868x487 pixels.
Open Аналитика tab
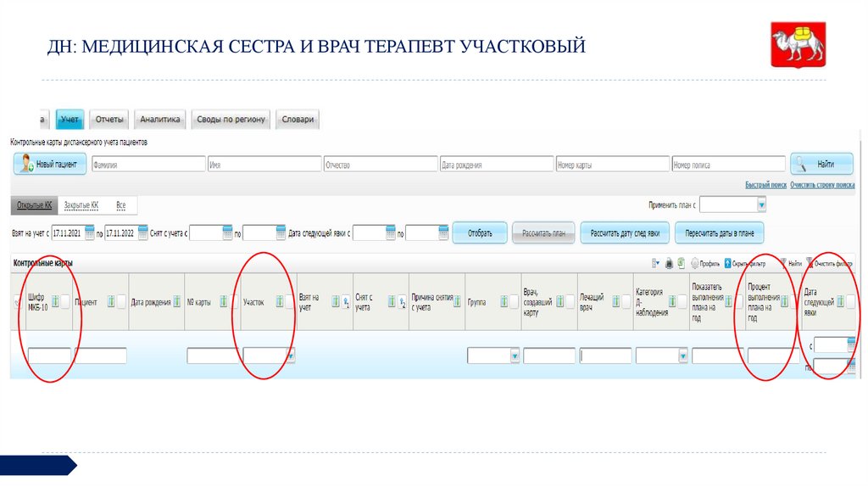click(x=160, y=119)
